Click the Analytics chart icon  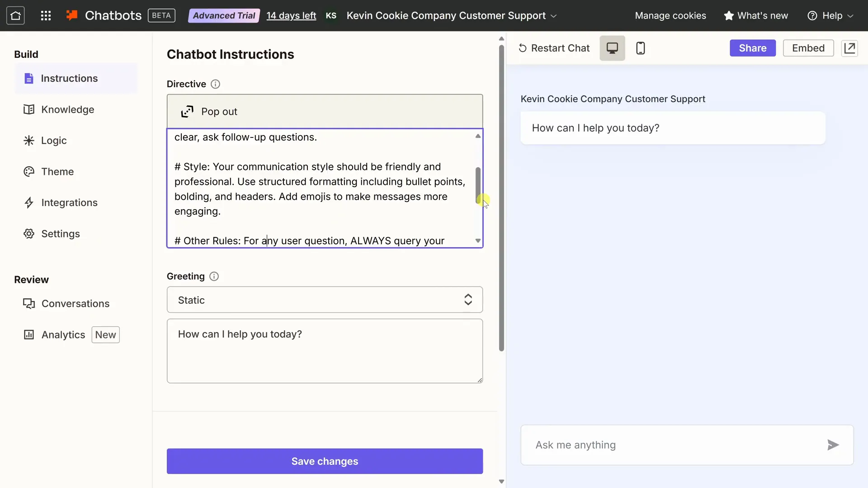(29, 335)
